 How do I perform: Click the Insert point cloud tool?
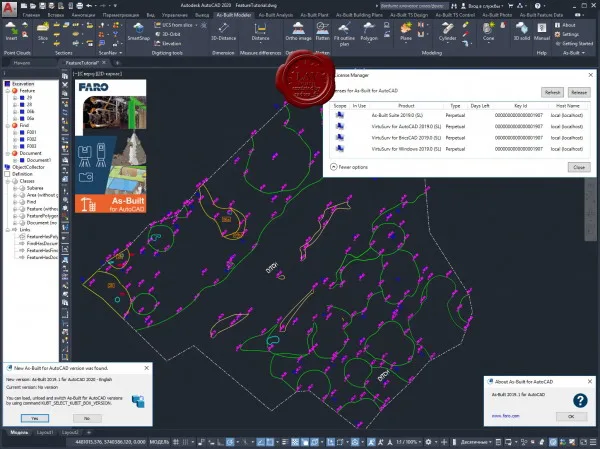point(11,31)
